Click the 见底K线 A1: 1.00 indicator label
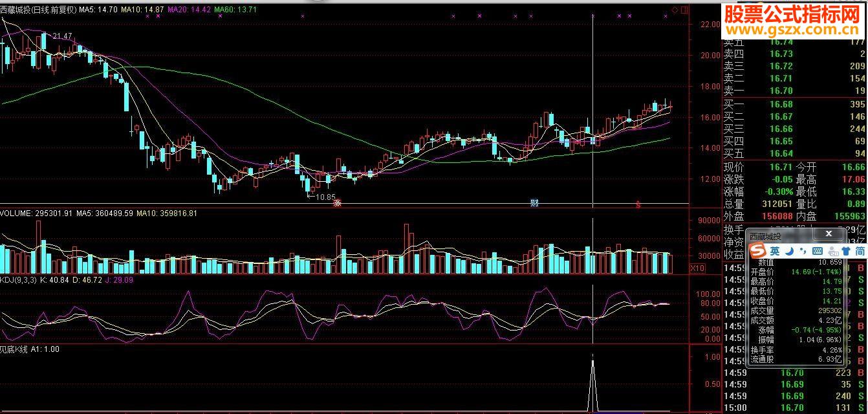 click(30, 349)
